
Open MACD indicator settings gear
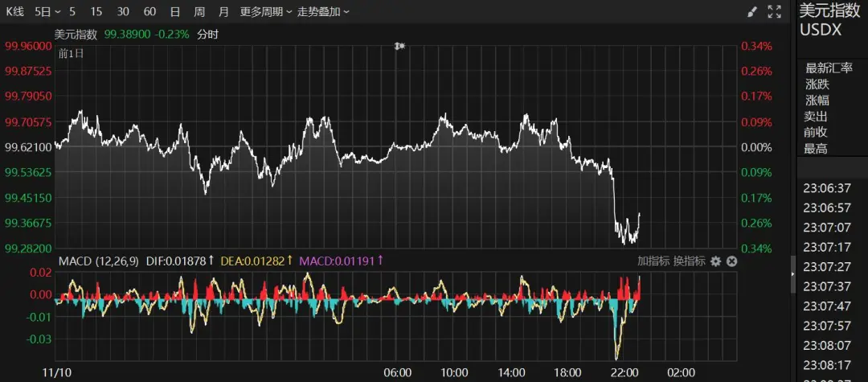tap(715, 261)
